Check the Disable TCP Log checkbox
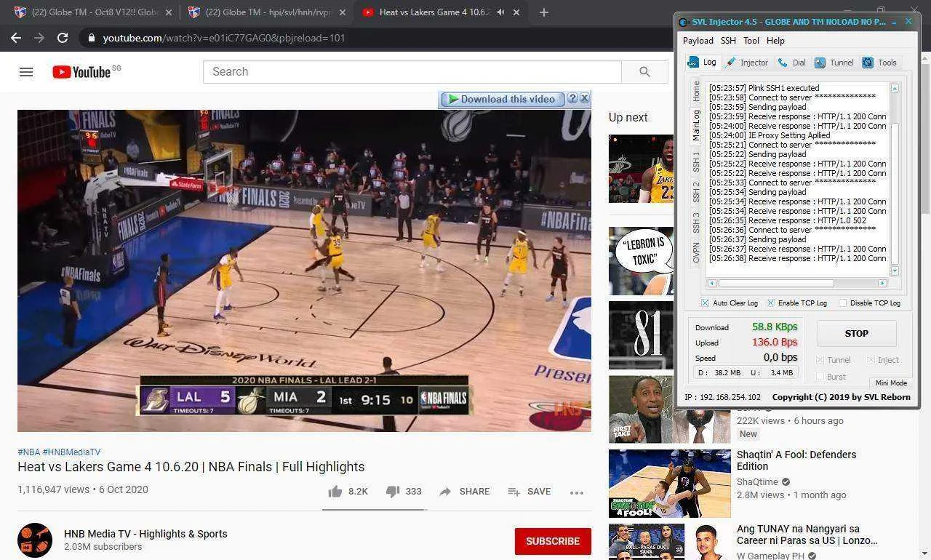Screen dimensions: 931x560 pyautogui.click(x=842, y=303)
